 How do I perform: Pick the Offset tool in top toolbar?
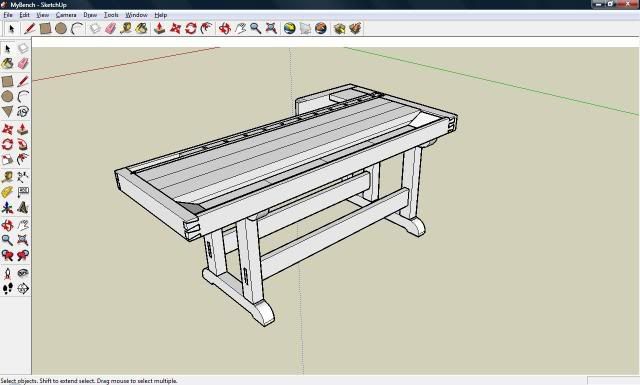tap(207, 29)
